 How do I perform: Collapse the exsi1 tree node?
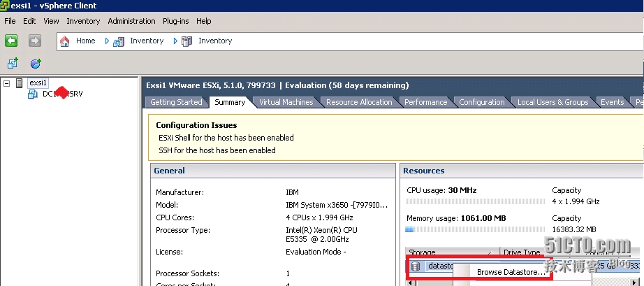tap(6, 83)
